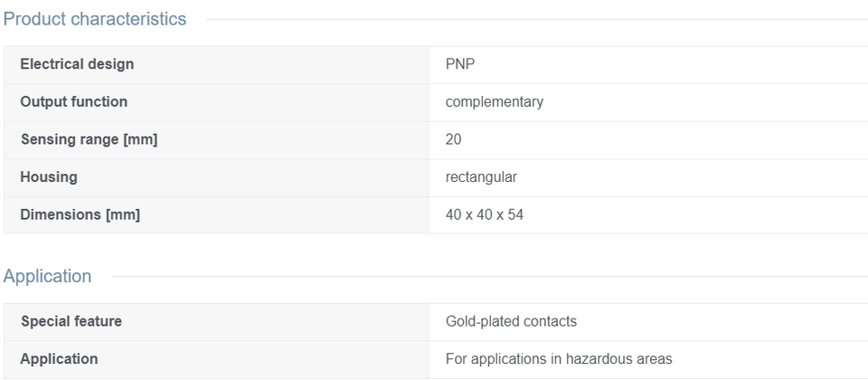868x380 pixels.
Task: Click the rectangular housing value
Action: (481, 177)
